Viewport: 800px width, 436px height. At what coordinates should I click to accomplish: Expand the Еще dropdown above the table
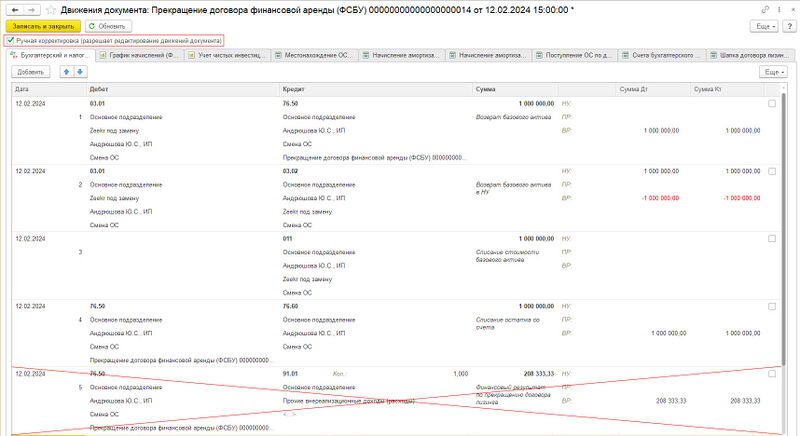click(x=773, y=72)
